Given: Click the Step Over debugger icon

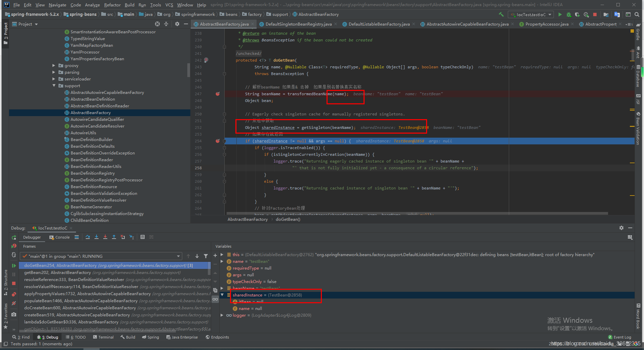Looking at the screenshot, I should pyautogui.click(x=88, y=237).
